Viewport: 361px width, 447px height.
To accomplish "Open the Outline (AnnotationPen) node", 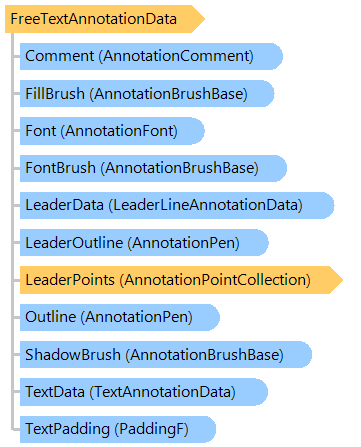I will tap(120, 317).
